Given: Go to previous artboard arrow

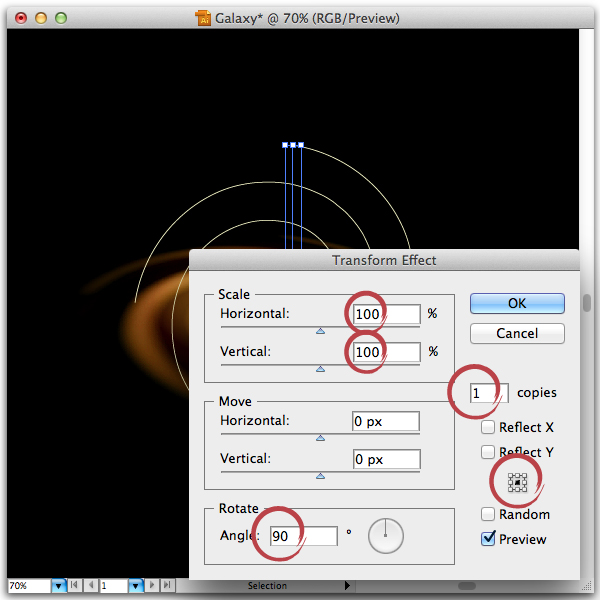Looking at the screenshot, I should pos(91,585).
